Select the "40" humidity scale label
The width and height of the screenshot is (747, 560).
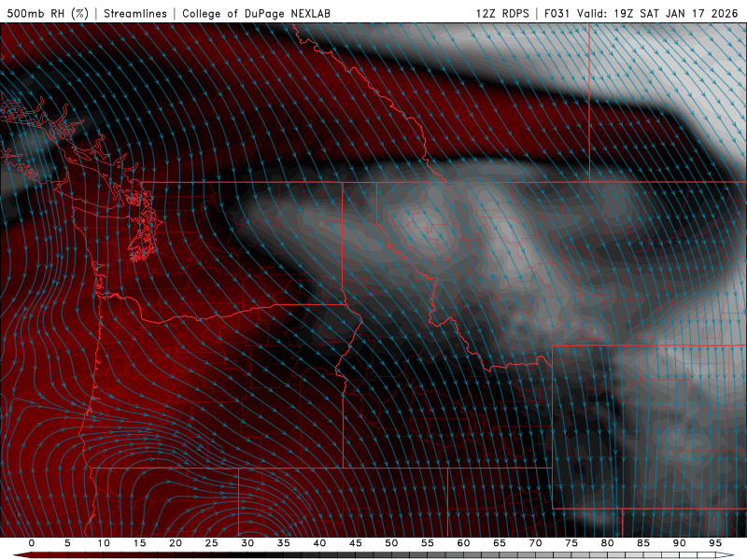tap(319, 543)
